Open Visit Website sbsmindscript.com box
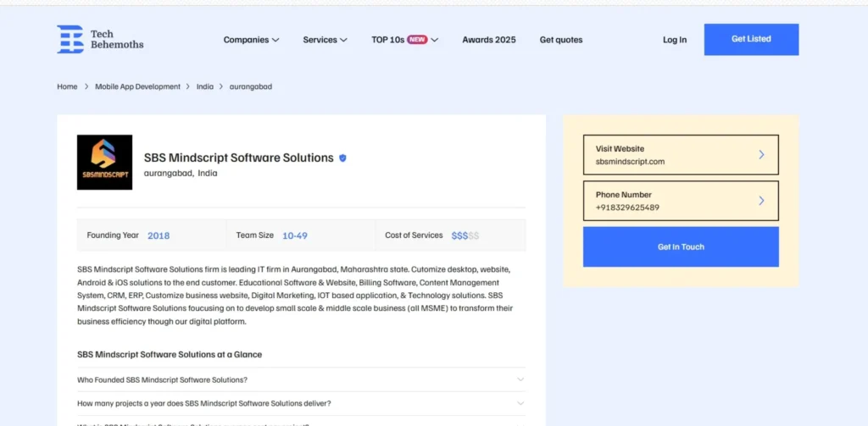 click(681, 155)
